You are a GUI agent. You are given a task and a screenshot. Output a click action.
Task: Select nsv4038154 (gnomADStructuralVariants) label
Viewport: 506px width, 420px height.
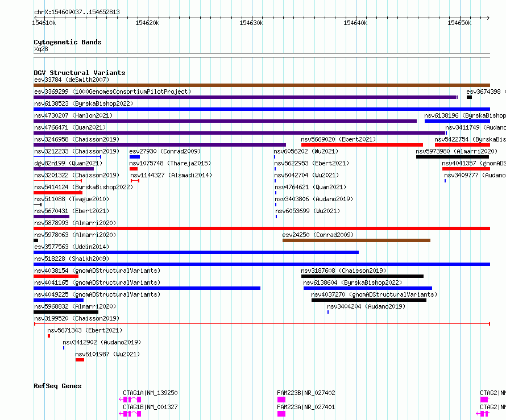(97, 271)
